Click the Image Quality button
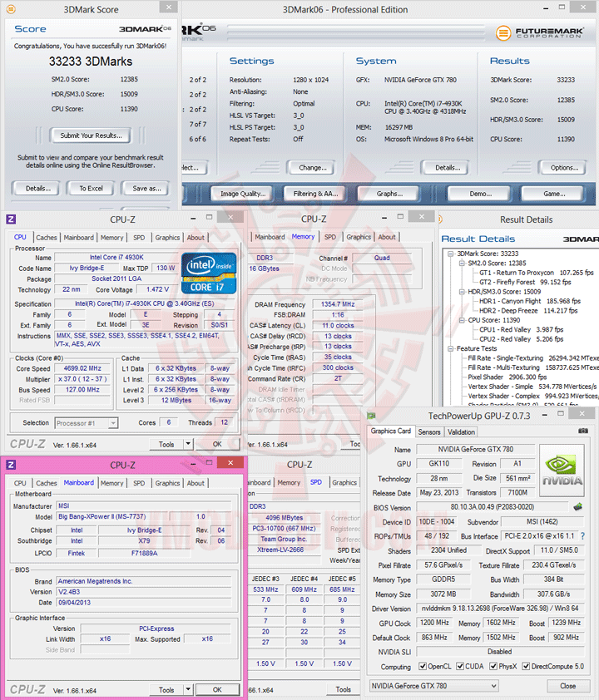The image size is (599, 700). (243, 194)
